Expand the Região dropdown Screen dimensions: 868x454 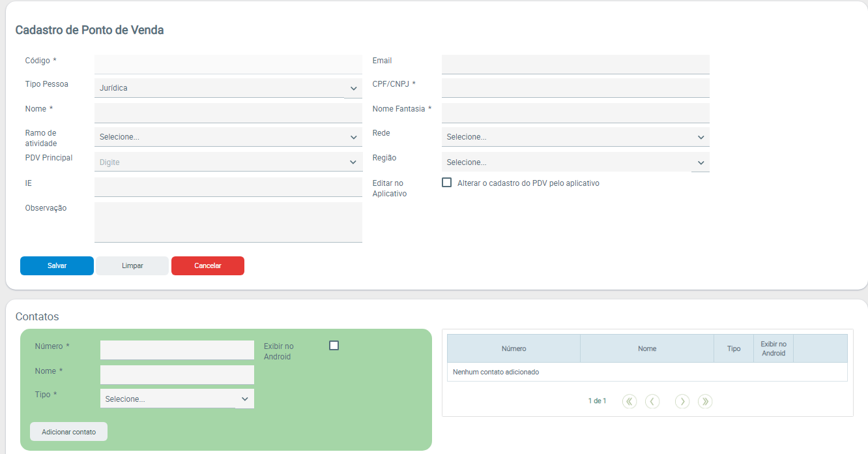pyautogui.click(x=575, y=162)
